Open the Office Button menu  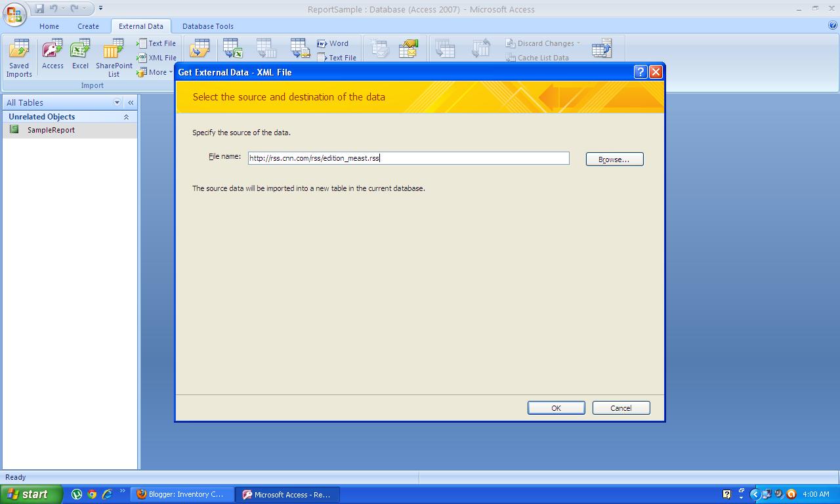click(x=14, y=14)
